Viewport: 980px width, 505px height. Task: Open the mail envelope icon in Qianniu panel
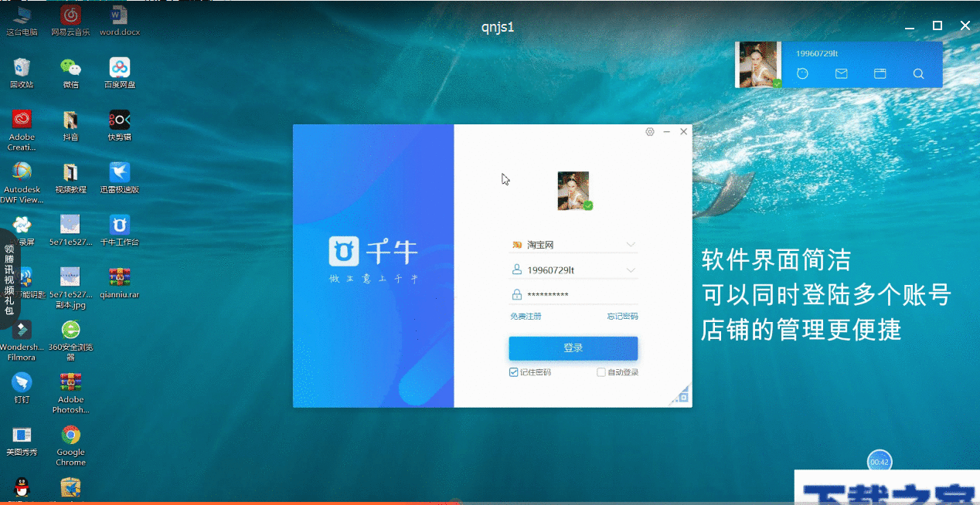pyautogui.click(x=841, y=73)
